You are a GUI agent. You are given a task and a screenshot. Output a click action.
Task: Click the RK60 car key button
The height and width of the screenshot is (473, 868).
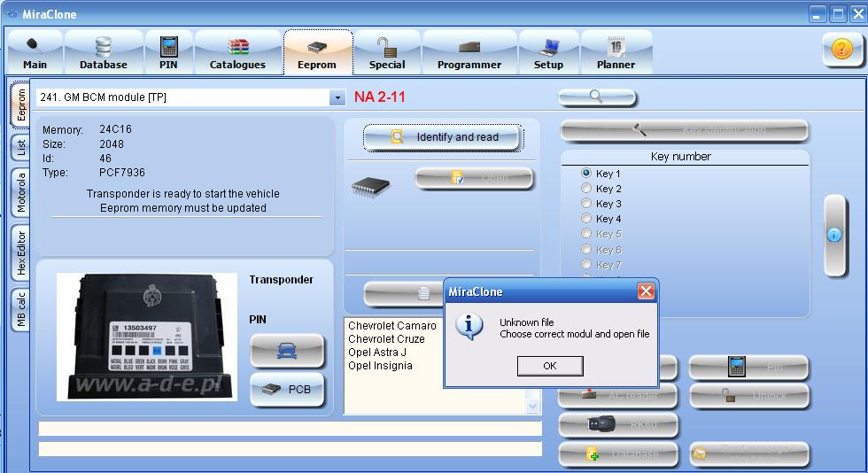(x=618, y=425)
